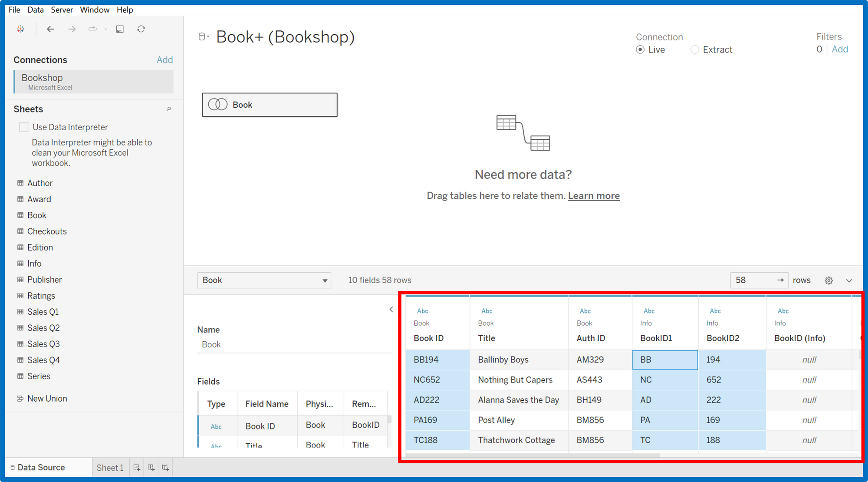Click the Tableau start page logo icon
The height and width of the screenshot is (482, 868).
pyautogui.click(x=20, y=29)
